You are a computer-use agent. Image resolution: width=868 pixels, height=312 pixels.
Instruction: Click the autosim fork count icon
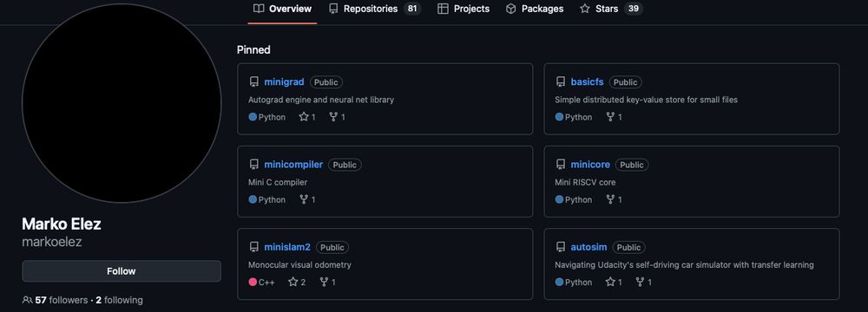click(640, 282)
